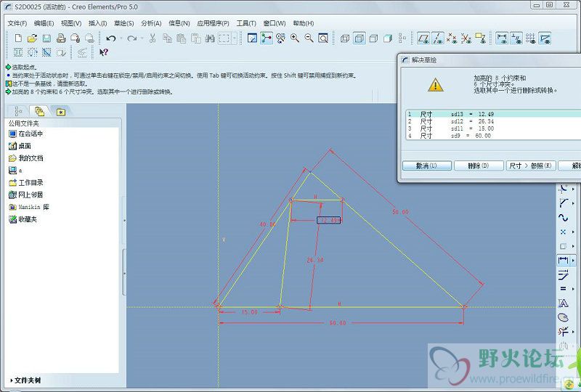Open the 在会话中 folder
581x392 pixels.
coord(26,134)
